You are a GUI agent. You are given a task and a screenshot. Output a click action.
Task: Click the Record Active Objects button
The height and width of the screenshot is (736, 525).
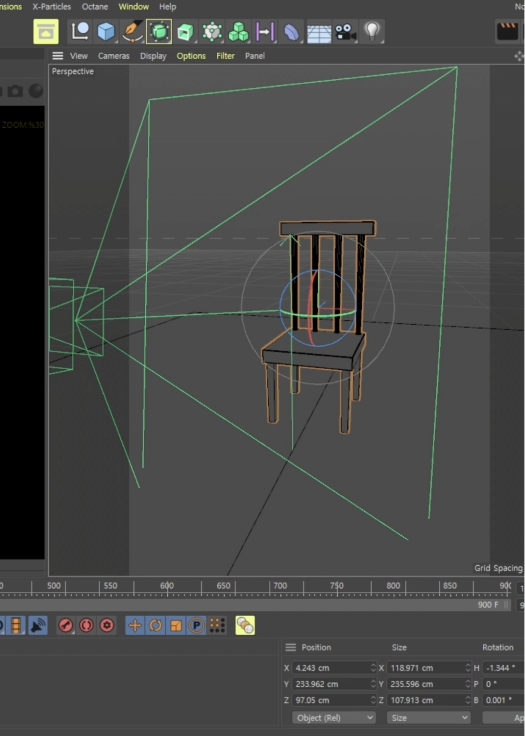(x=66, y=625)
